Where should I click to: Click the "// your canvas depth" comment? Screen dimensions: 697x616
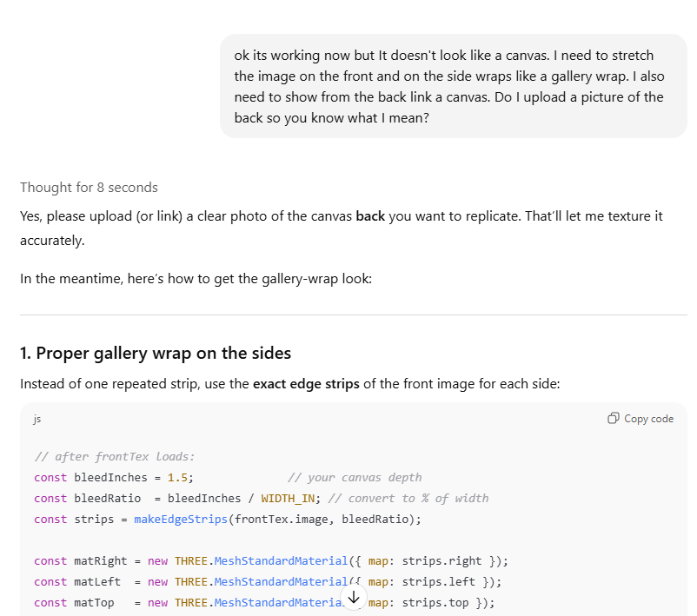(354, 477)
